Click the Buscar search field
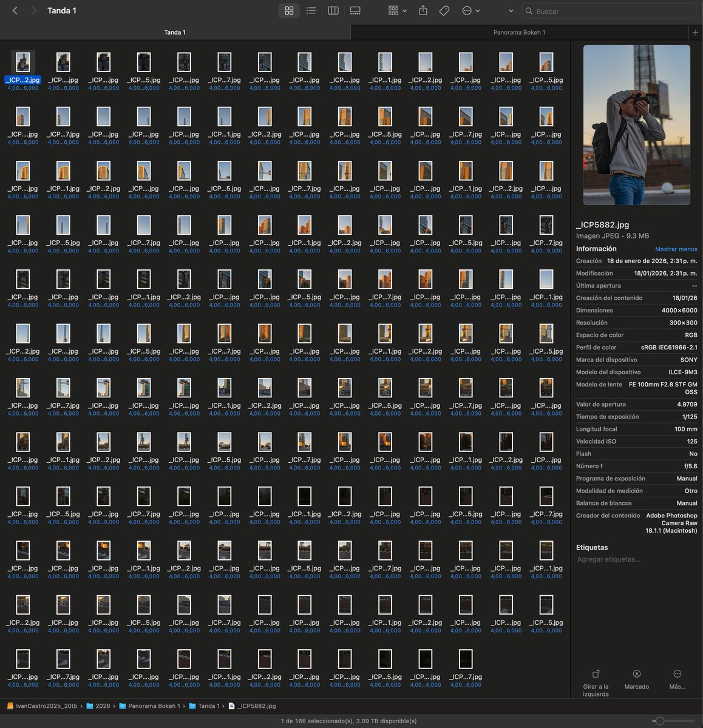Image resolution: width=703 pixels, height=728 pixels. (609, 11)
